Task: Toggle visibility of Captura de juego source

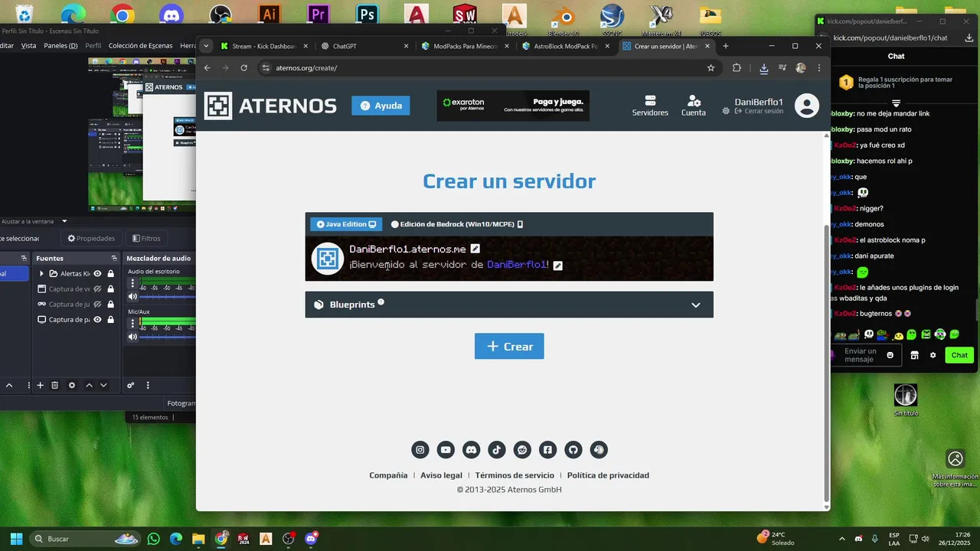Action: [97, 305]
